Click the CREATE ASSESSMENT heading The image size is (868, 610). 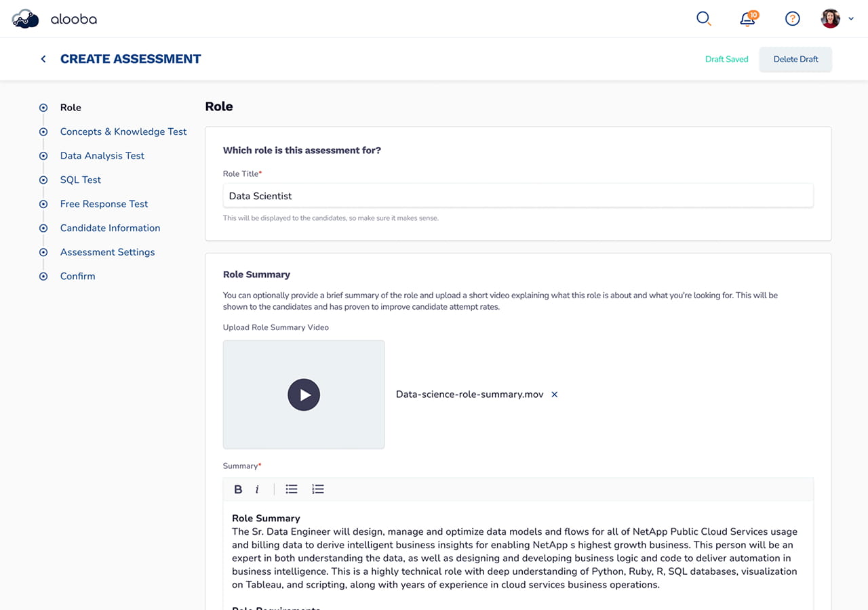click(x=131, y=59)
